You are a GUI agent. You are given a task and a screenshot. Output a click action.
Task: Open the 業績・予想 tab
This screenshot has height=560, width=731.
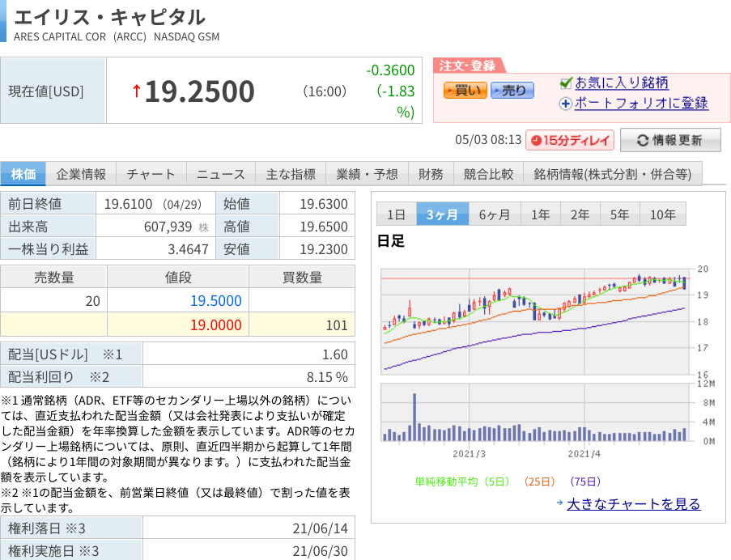367,174
